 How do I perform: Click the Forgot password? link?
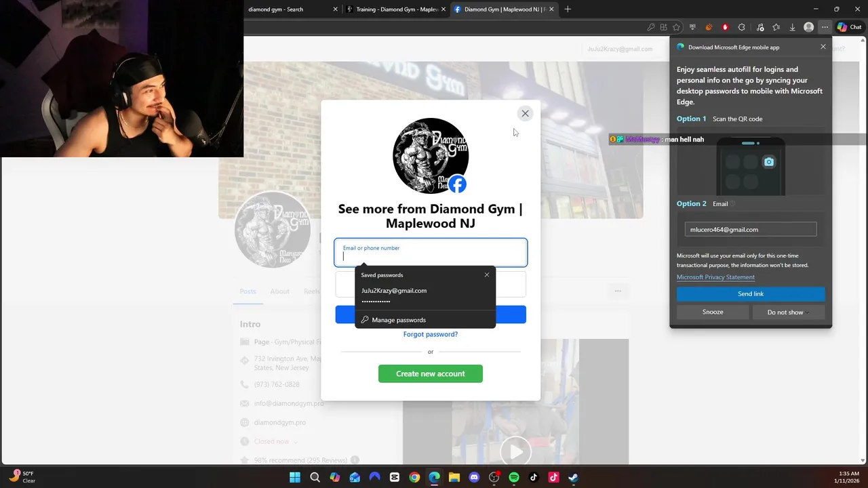(431, 334)
